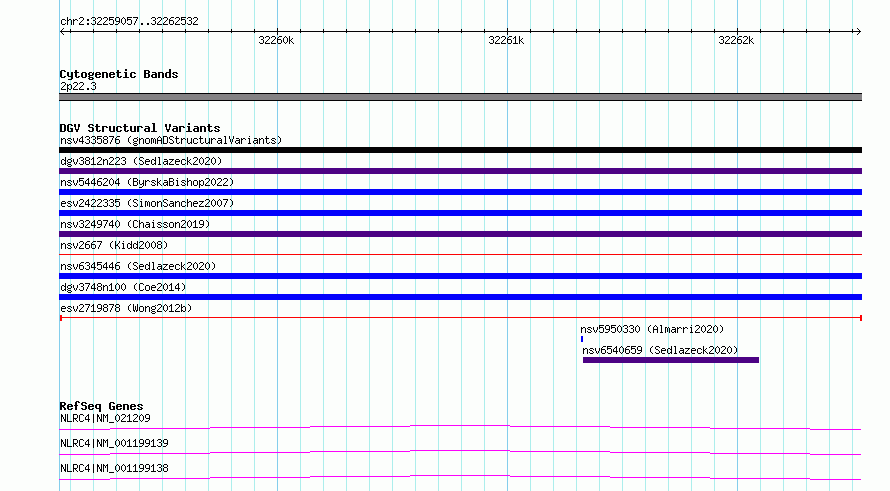890x491 pixels.
Task: Select the NLRC4|NM_001199139 transcript line
Action: pyautogui.click(x=460, y=452)
